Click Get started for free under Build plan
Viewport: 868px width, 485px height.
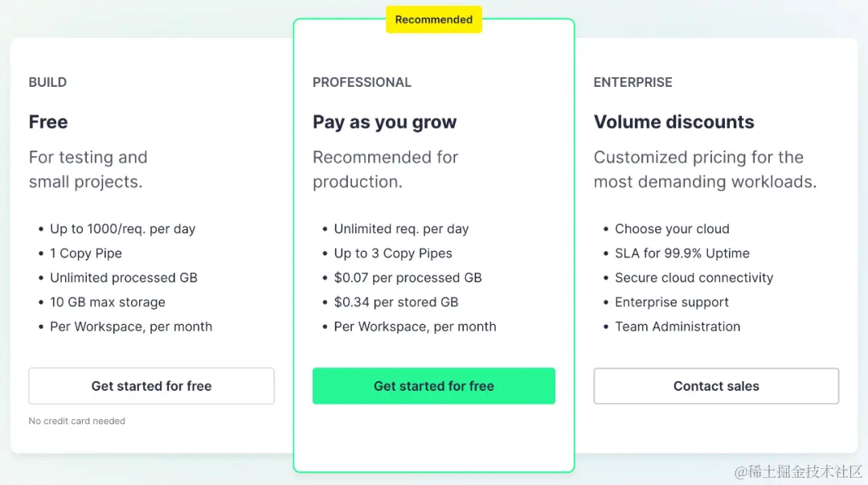(151, 386)
